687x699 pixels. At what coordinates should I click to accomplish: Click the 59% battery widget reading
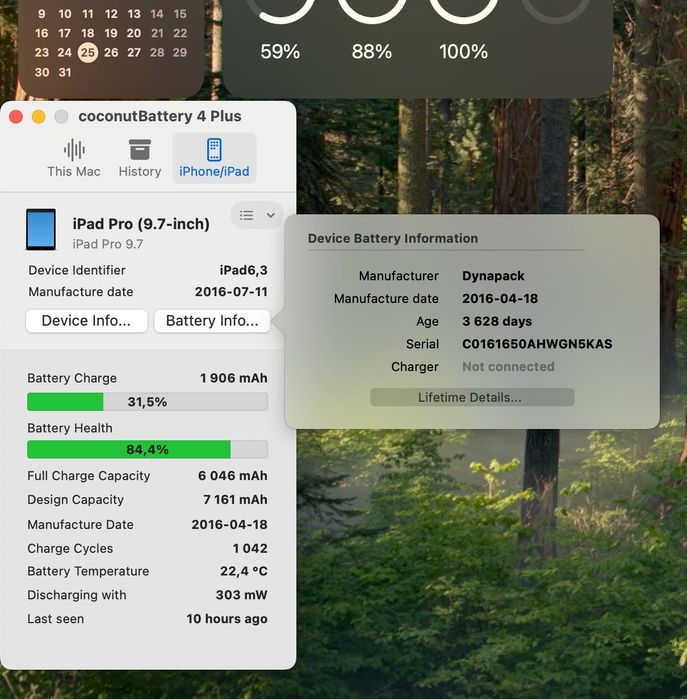[280, 52]
